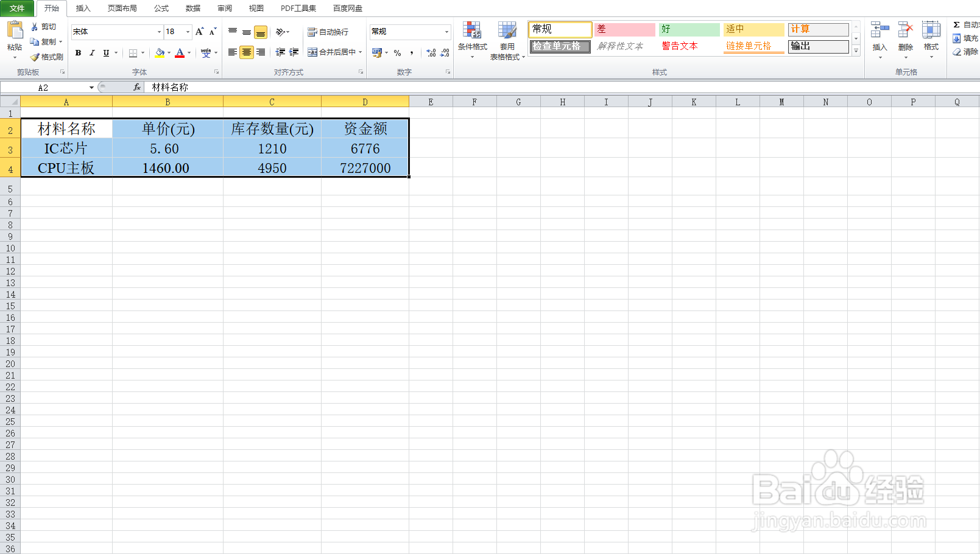Click the Copy (复制) icon
This screenshot has width=980, height=554.
[x=35, y=42]
